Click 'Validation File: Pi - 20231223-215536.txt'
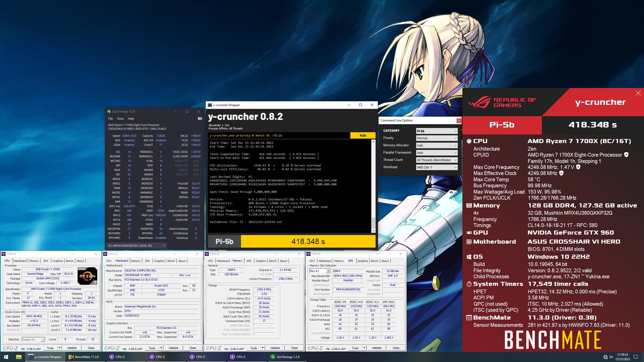 coord(246,222)
